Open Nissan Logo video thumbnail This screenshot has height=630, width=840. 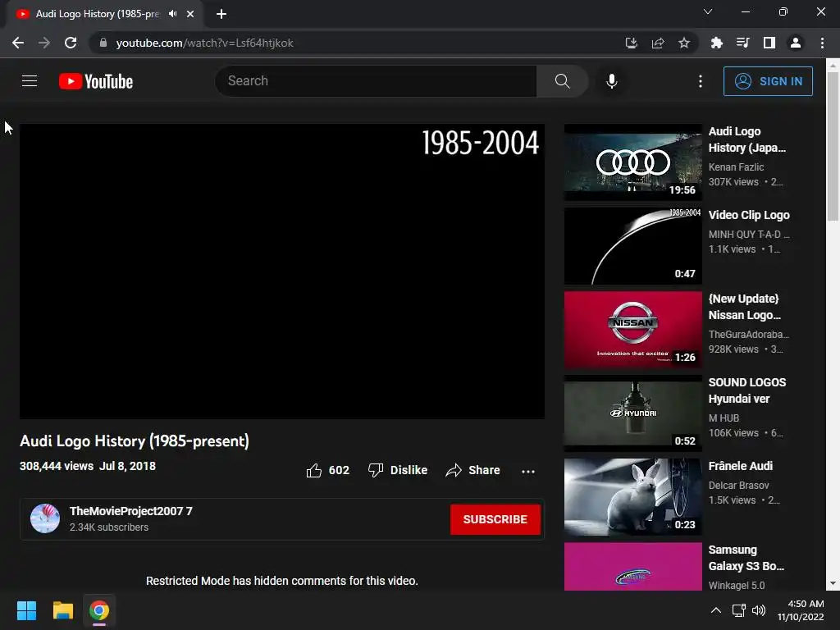pyautogui.click(x=632, y=330)
